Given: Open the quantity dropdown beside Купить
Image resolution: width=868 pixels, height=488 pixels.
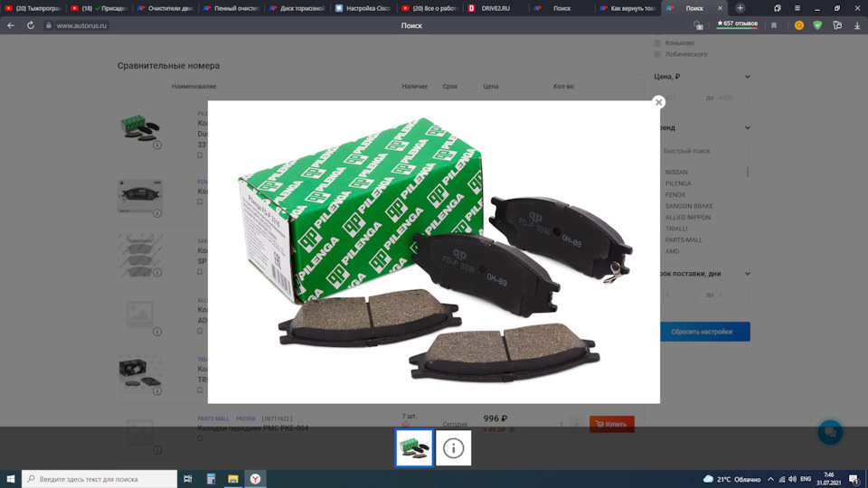Looking at the screenshot, I should pos(576,425).
